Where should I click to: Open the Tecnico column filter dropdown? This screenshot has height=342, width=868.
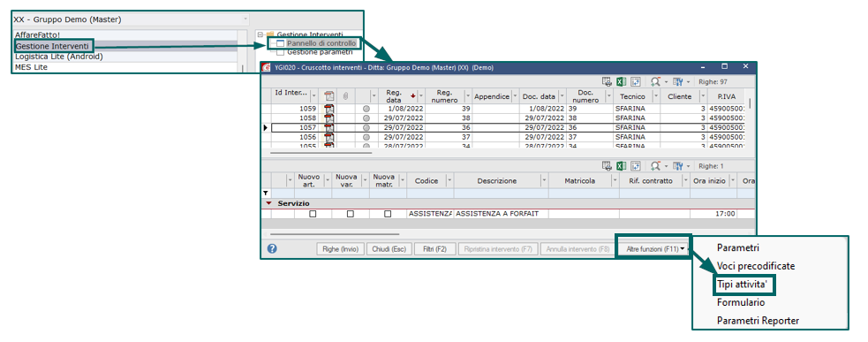click(656, 96)
